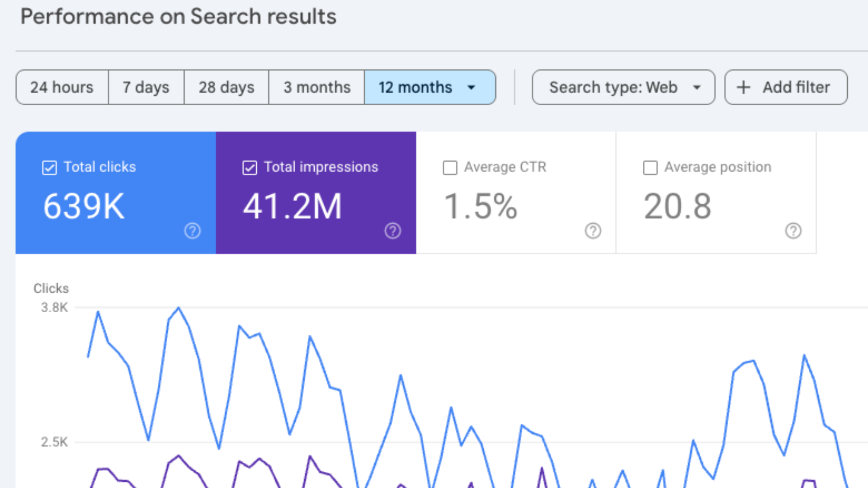
Task: Click help icon on Total clicks card
Action: (192, 231)
